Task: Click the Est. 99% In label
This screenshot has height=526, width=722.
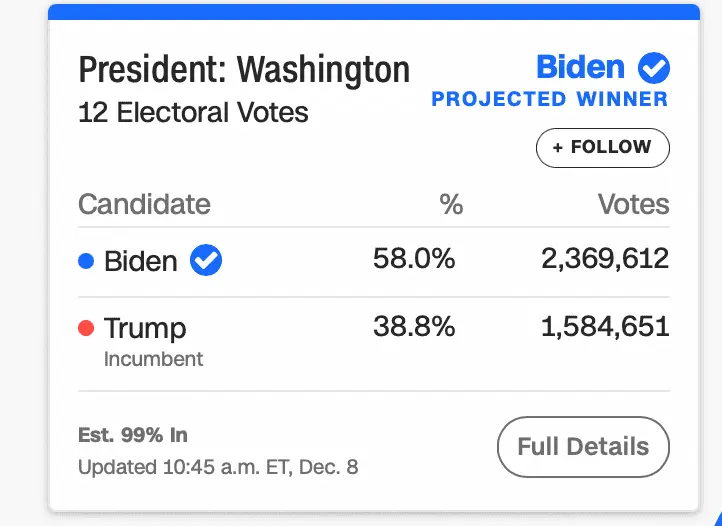Action: [x=133, y=435]
